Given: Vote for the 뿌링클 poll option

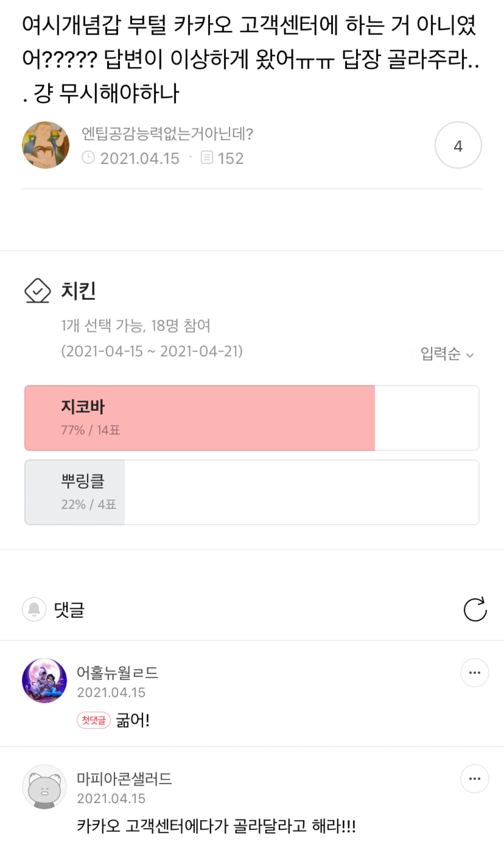Looking at the screenshot, I should [252, 492].
